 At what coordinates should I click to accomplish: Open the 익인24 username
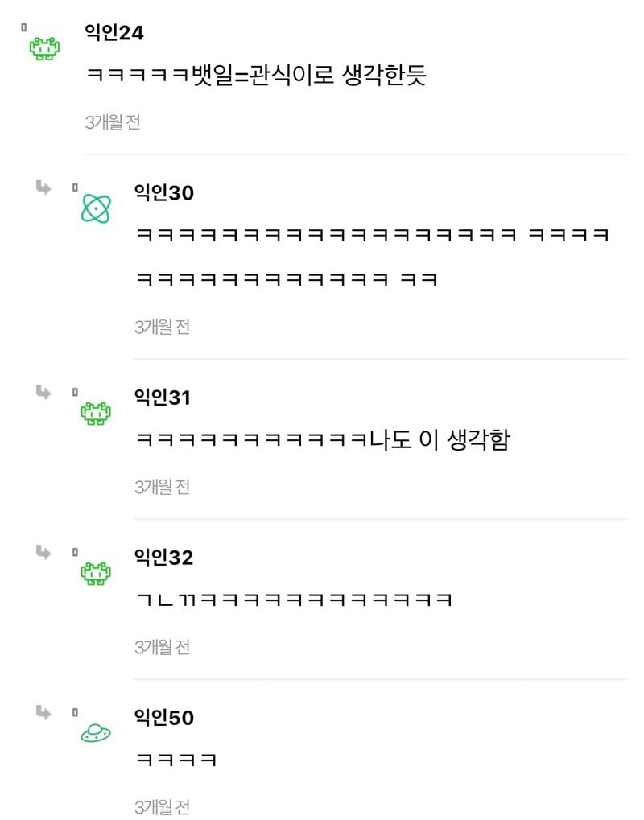pos(114,32)
